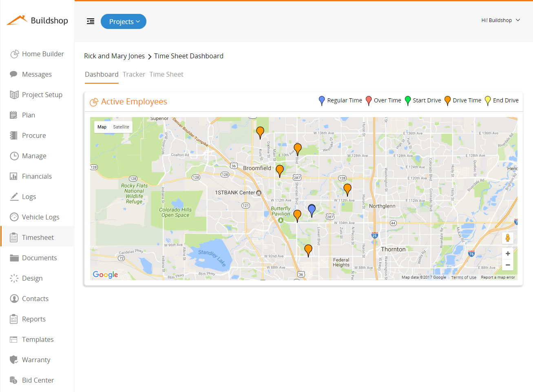Switch to the Time Sheet tab

point(166,74)
